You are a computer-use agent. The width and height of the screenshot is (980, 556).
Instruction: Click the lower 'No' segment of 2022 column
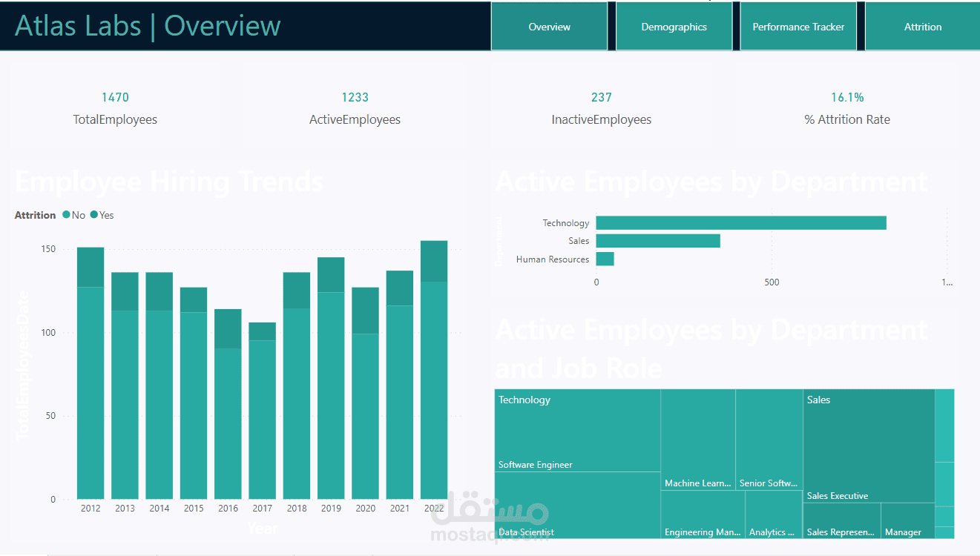pyautogui.click(x=434, y=390)
